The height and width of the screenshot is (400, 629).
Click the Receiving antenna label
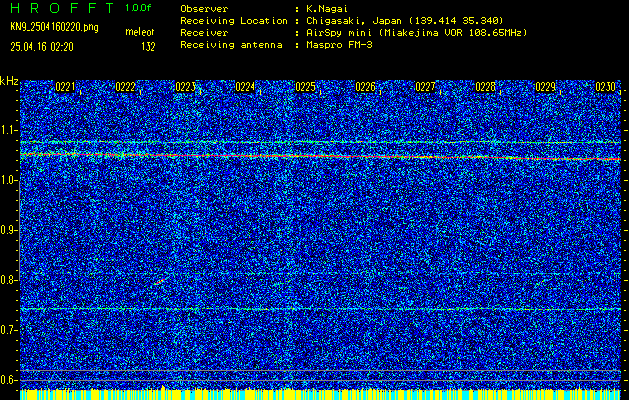point(231,45)
